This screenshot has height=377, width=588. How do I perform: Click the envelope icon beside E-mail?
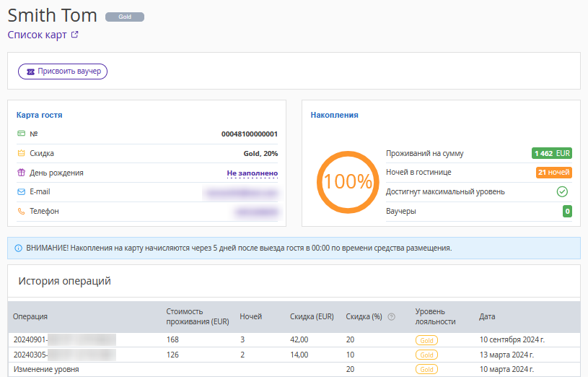point(22,192)
